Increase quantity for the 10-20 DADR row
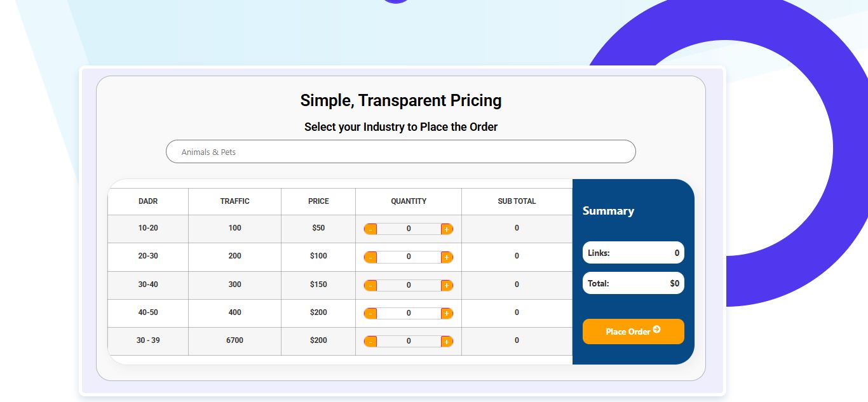 point(447,229)
